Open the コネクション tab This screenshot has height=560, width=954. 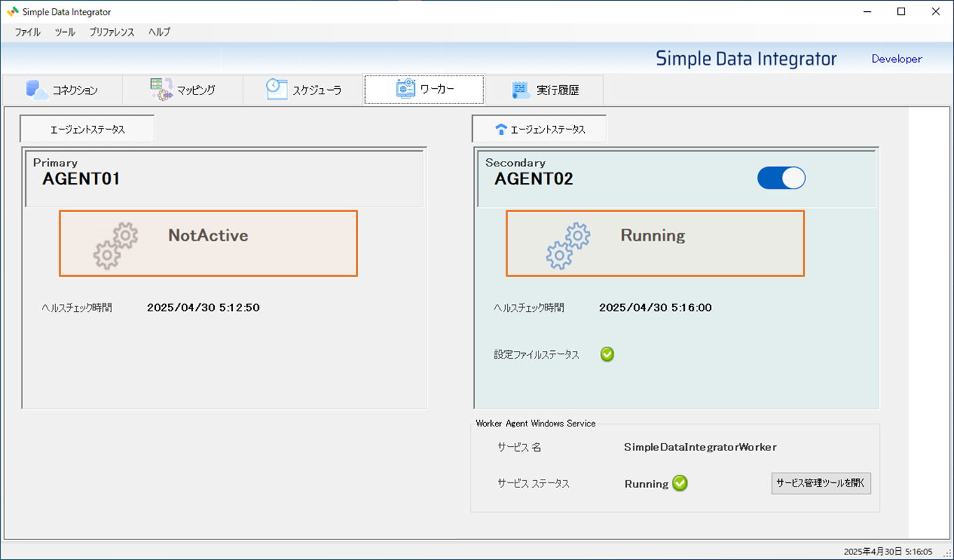pos(62,89)
